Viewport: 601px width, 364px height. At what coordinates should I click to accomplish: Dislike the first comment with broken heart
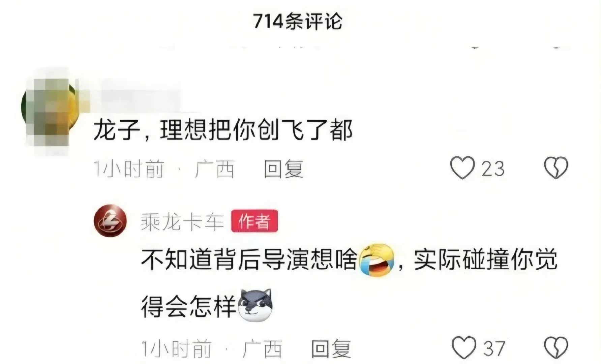[556, 168]
